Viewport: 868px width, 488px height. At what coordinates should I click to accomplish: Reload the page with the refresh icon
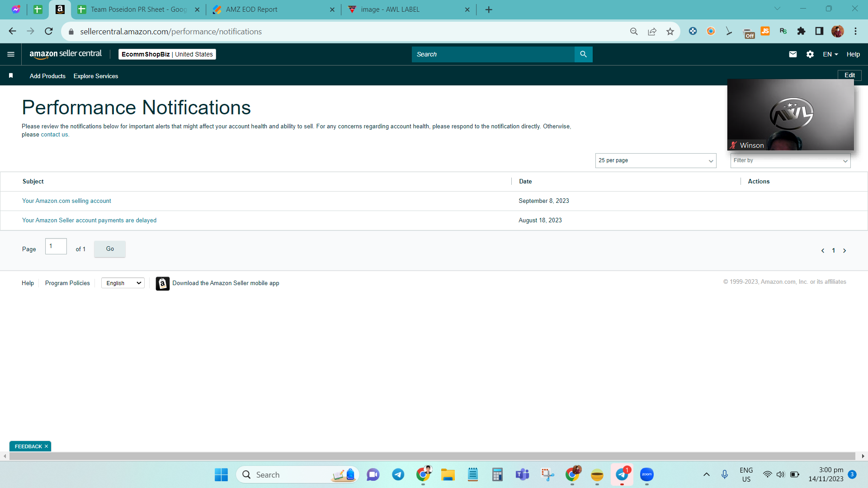49,31
